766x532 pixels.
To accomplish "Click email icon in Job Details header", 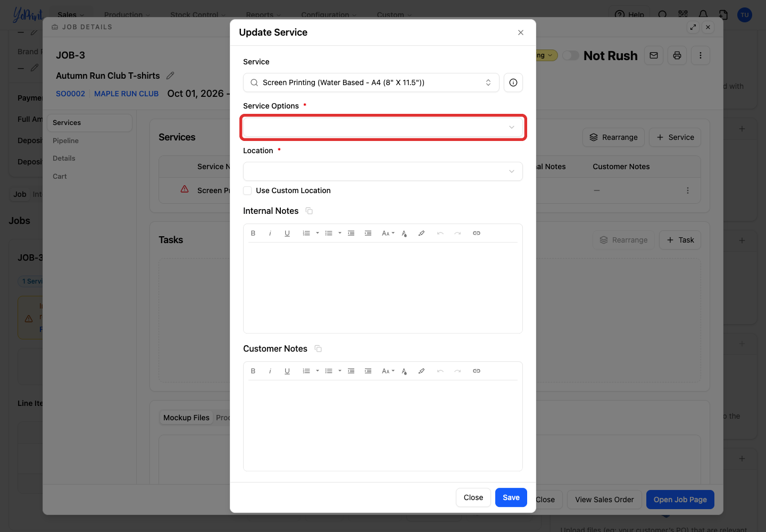I will click(x=654, y=55).
